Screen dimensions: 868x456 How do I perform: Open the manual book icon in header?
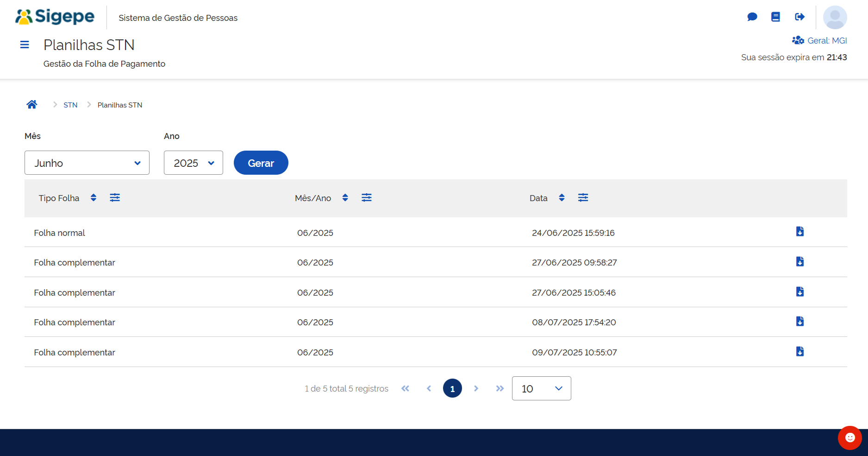(x=775, y=17)
